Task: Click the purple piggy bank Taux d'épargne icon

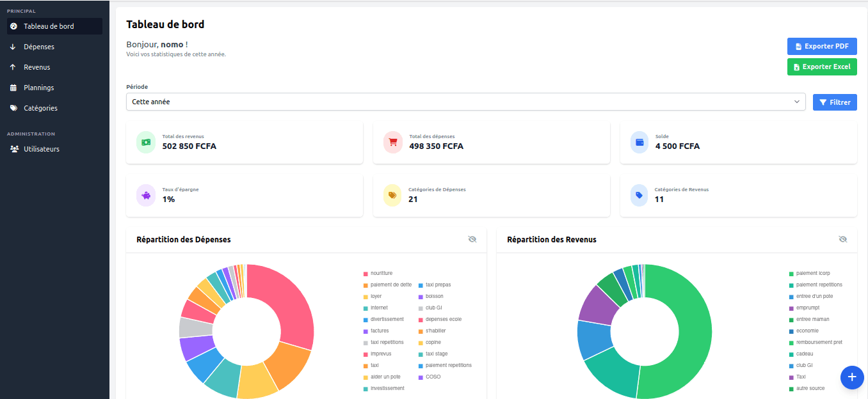Action: tap(145, 195)
